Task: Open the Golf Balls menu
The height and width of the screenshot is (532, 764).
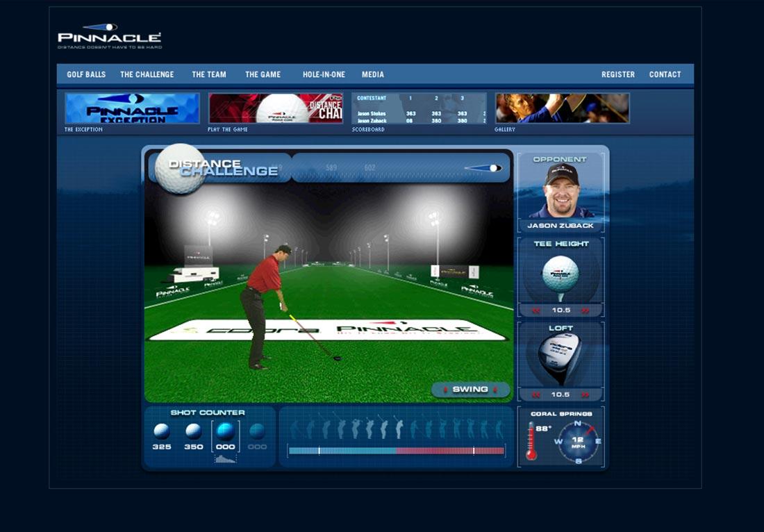Action: (x=85, y=74)
